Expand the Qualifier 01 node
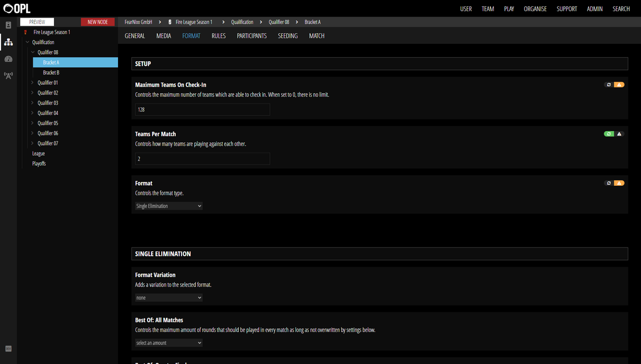Viewport: 641px width, 364px height. pos(33,83)
